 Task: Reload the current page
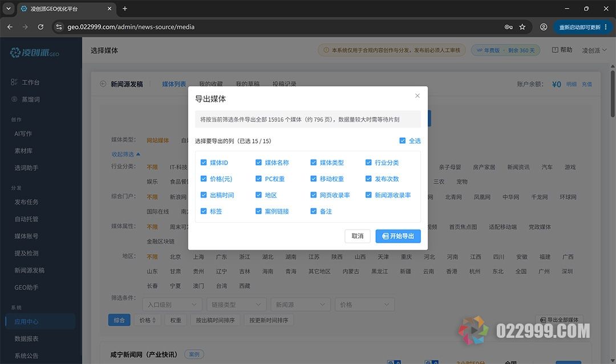tap(40, 27)
